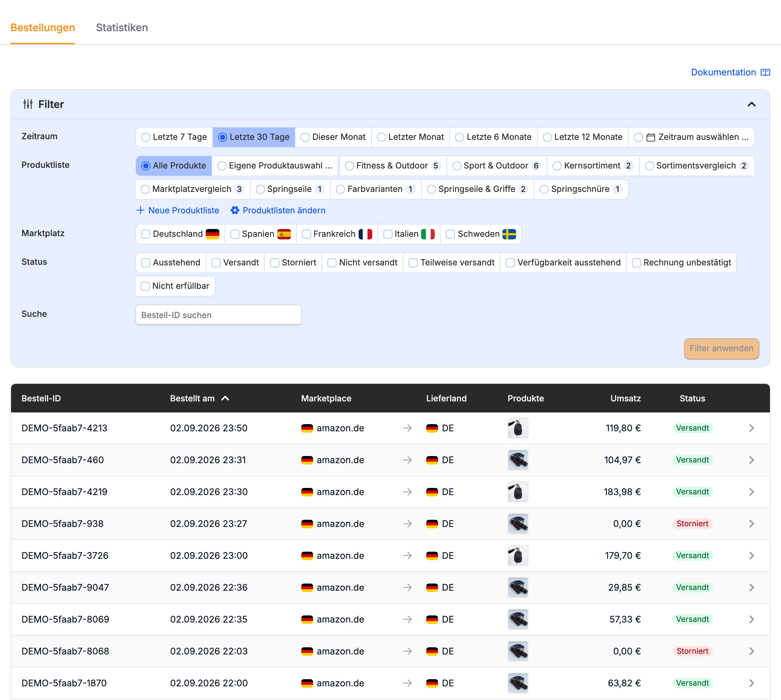Click Versandt badge in row DEMO-5faab7-8069
The image size is (781, 700).
coord(692,619)
